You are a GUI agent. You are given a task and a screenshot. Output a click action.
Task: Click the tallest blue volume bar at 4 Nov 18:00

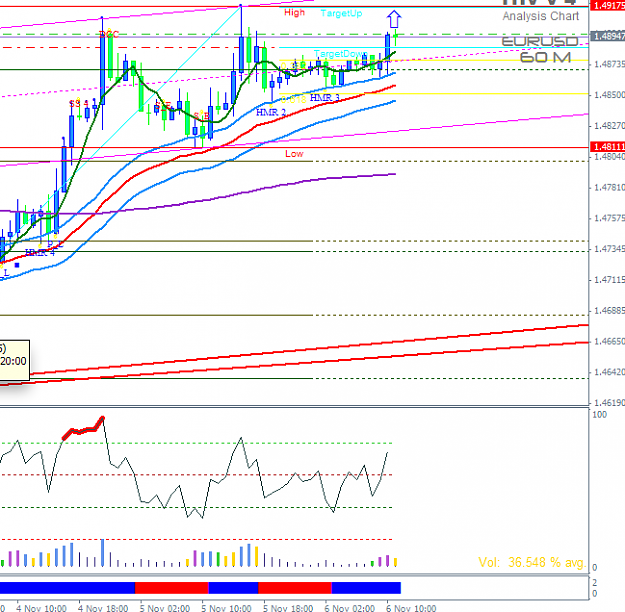click(102, 553)
